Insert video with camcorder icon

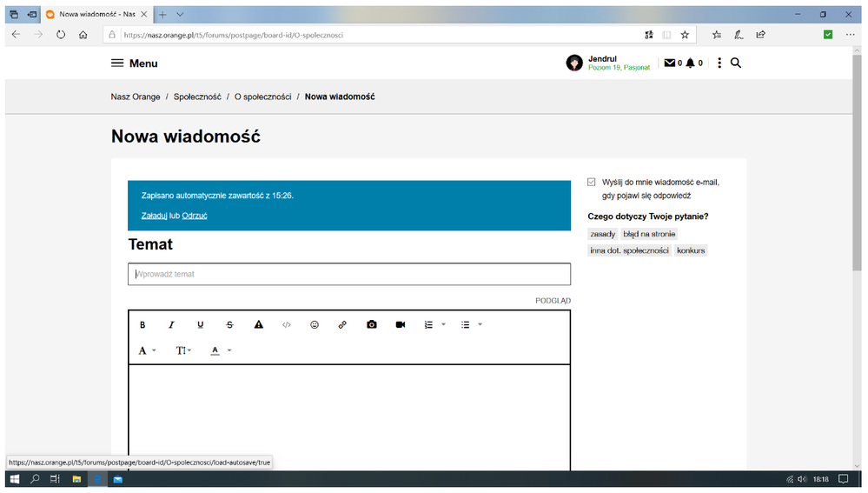(x=401, y=324)
